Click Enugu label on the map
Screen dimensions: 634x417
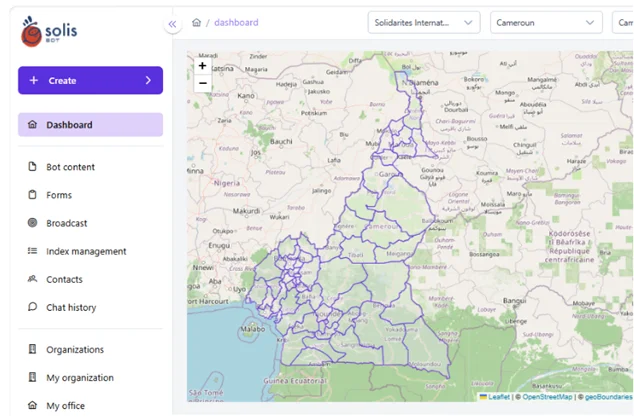[x=219, y=246]
